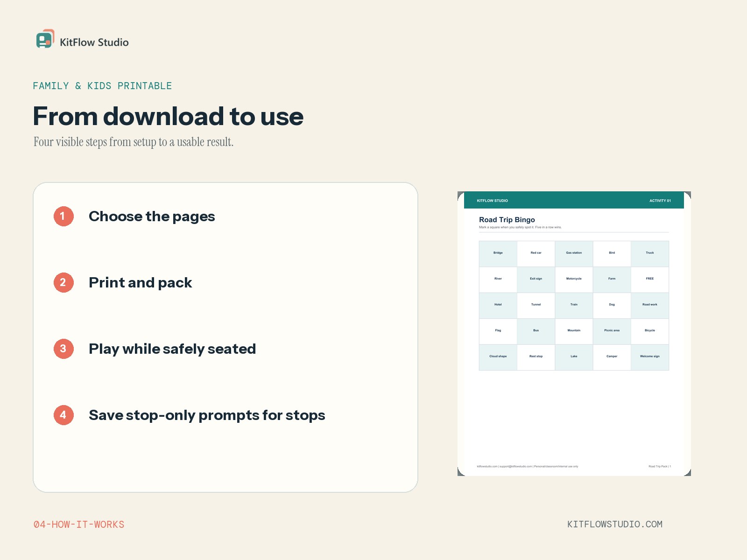Mark the 'Exit sign' bingo square
Viewport: 747px width, 560px height.
[536, 280]
